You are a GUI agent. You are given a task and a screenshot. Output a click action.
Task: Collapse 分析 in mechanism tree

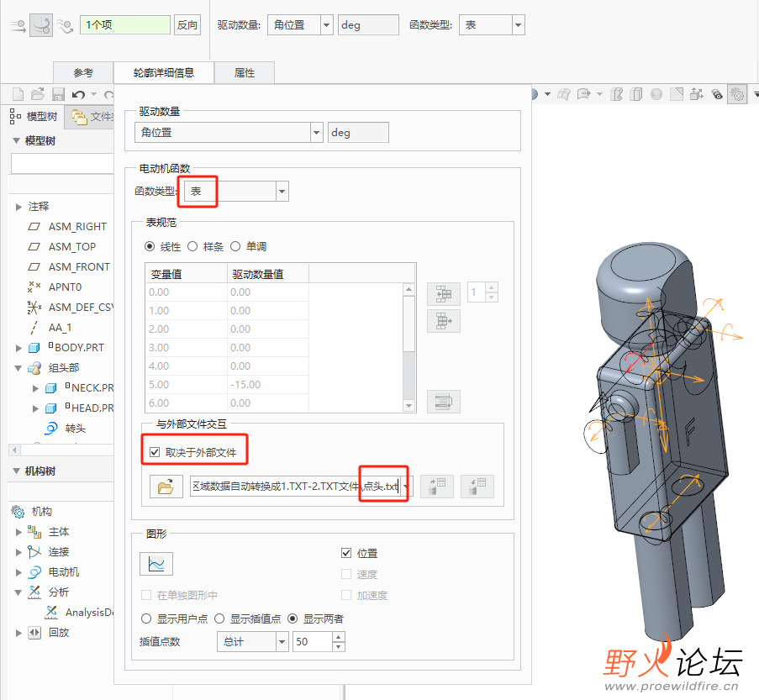pyautogui.click(x=18, y=592)
